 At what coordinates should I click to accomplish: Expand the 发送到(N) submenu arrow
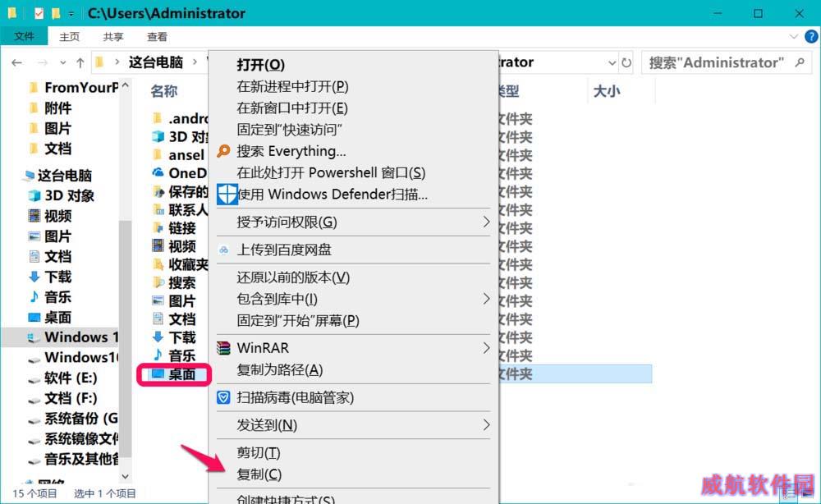(486, 425)
